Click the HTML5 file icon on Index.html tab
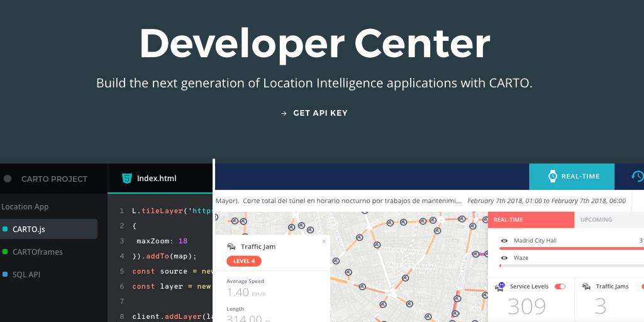This screenshot has width=644, height=322. click(x=127, y=178)
